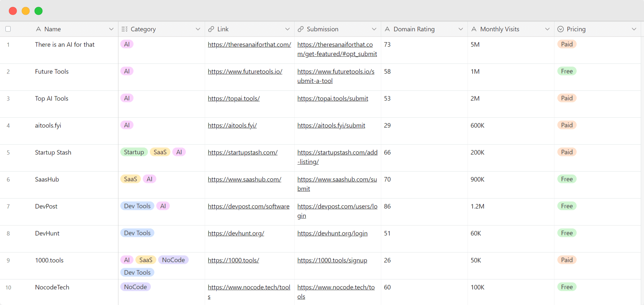This screenshot has height=305, width=644.
Task: Click the multi-select icon beside Category header
Action: point(125,29)
